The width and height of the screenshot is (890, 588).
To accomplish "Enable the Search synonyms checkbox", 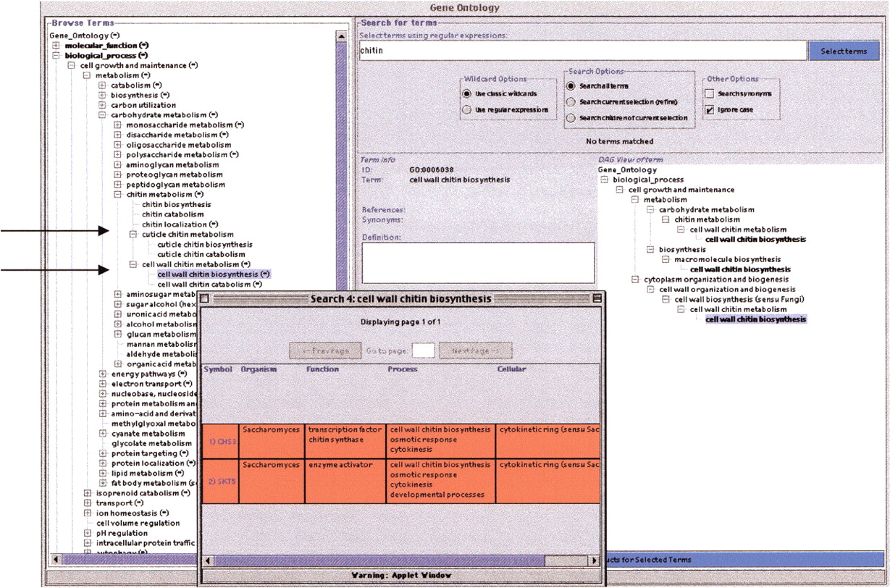I will coord(710,94).
